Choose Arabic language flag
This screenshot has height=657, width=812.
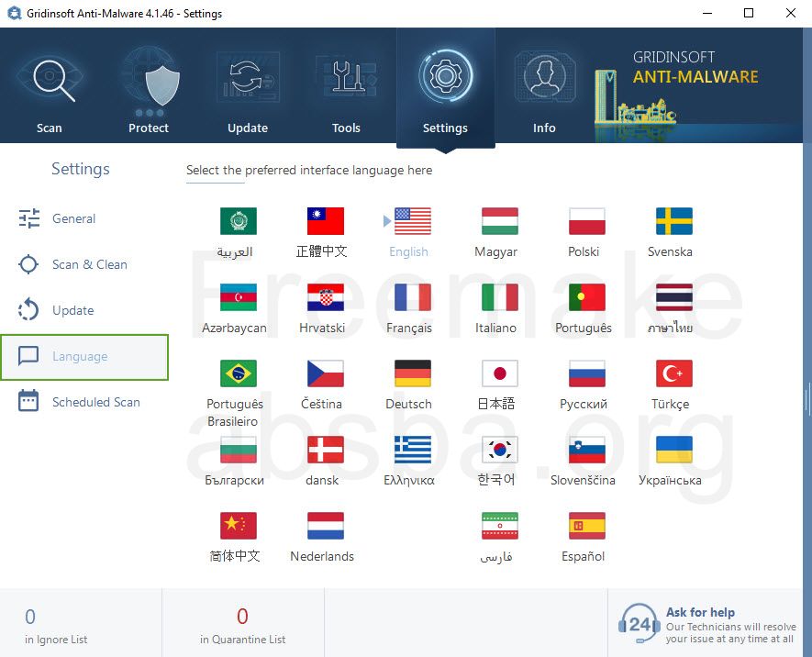click(238, 221)
